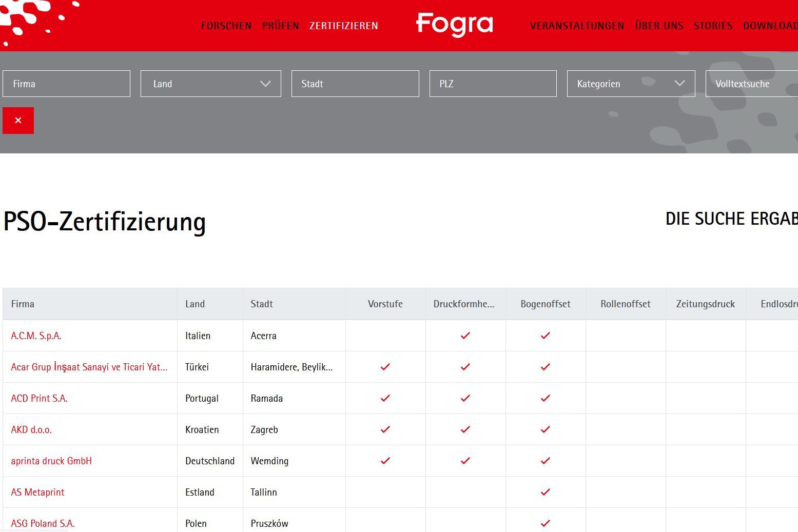This screenshot has height=532, width=798.
Task: Open the ACD Print S.A. link
Action: [x=39, y=398]
